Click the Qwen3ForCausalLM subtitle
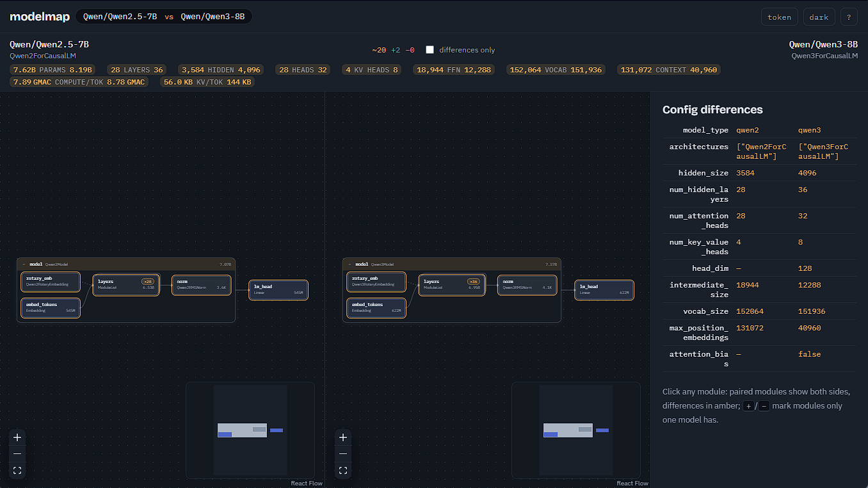The width and height of the screenshot is (868, 488). 824,56
